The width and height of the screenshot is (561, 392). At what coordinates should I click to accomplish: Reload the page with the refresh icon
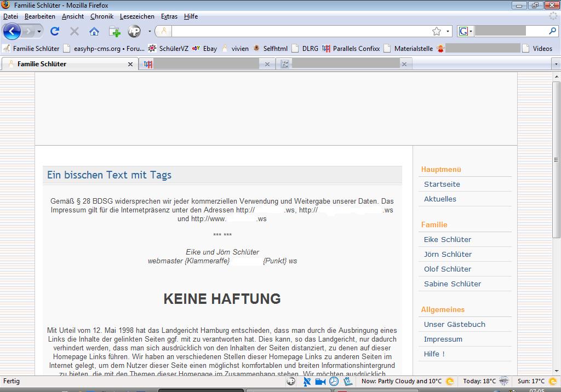(x=55, y=31)
